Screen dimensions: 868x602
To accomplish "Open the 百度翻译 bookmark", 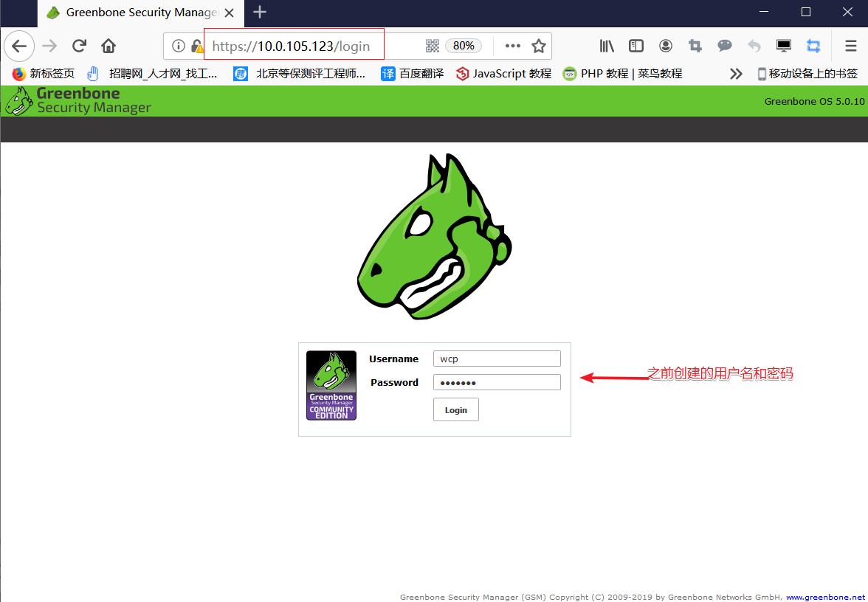I will [413, 74].
